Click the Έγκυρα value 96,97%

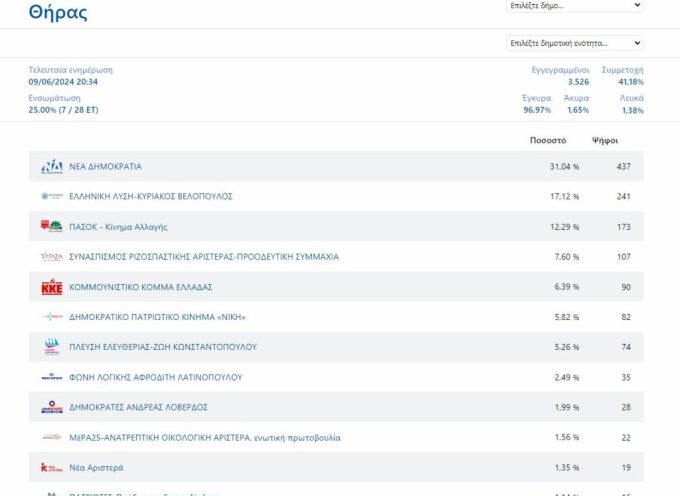tap(537, 110)
